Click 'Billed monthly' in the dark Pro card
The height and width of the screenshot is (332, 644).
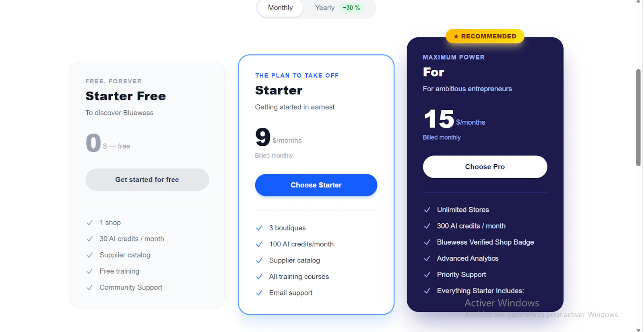coord(442,137)
